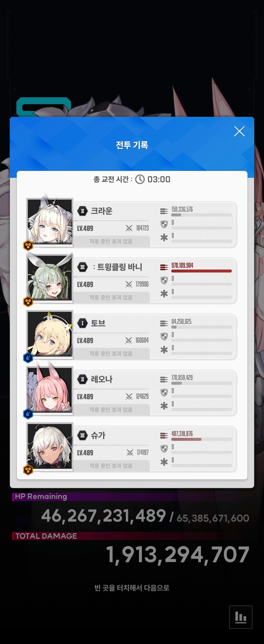
Task: Select 토브 character portrait
Action: click(x=50, y=333)
